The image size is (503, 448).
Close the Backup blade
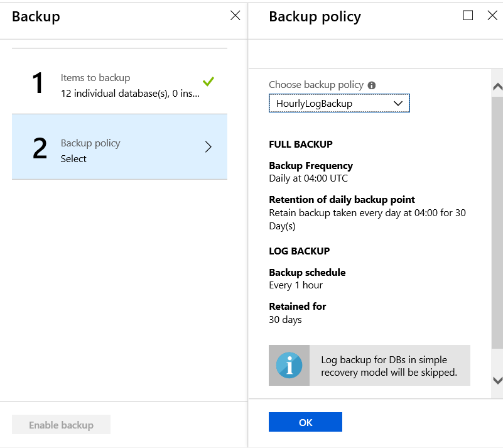[235, 16]
